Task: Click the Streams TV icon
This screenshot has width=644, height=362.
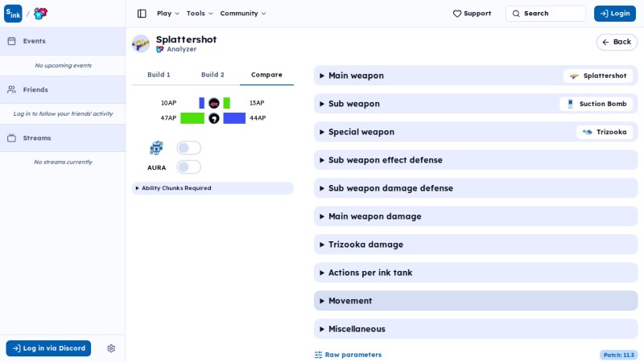Action: [11, 138]
